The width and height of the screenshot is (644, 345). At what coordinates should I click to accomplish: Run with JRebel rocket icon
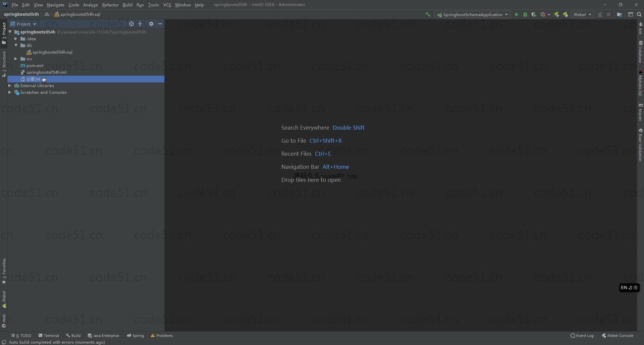pyautogui.click(x=557, y=14)
